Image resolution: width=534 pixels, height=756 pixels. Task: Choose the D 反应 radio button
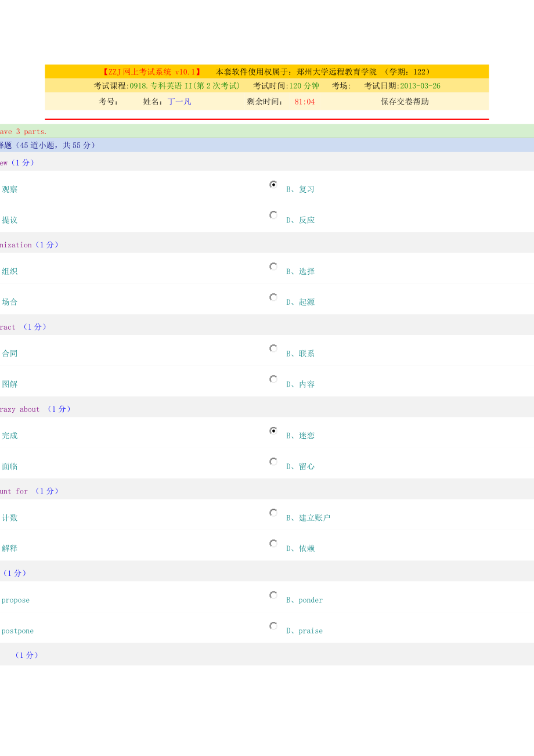273,215
